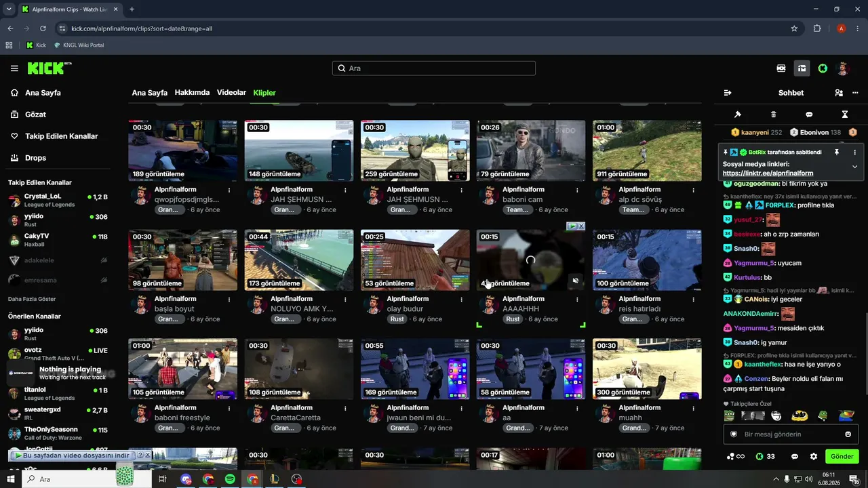Open the volume control in system tray

808,479
